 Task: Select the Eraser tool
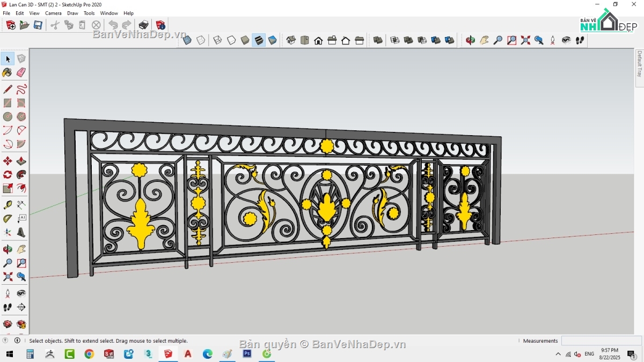(x=21, y=72)
